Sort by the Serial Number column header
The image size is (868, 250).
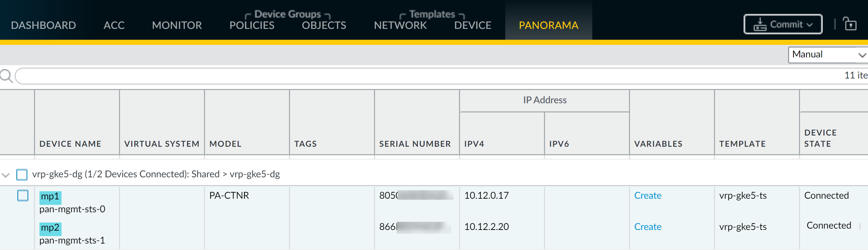[415, 144]
